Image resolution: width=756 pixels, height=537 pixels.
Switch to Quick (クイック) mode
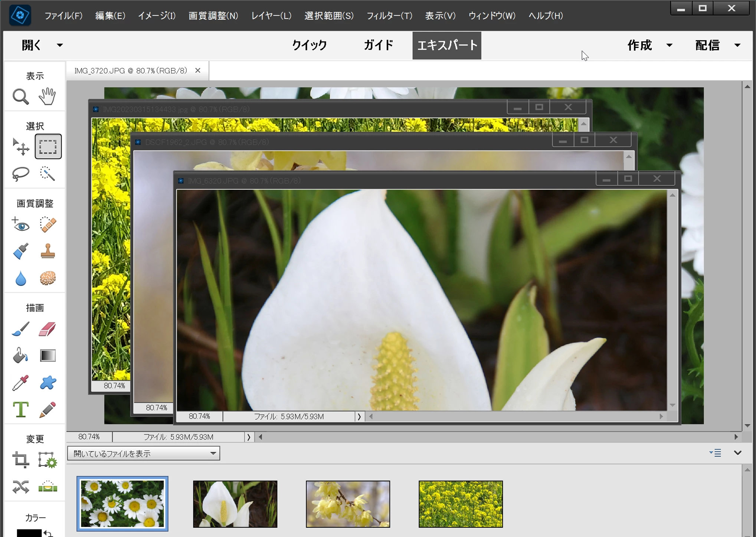pos(309,45)
